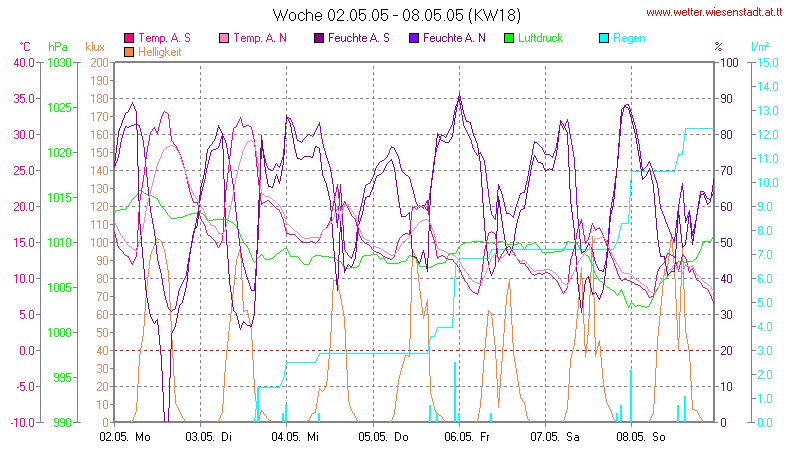Select the Temp. A. N legend label
790x460 pixels.
259,38
